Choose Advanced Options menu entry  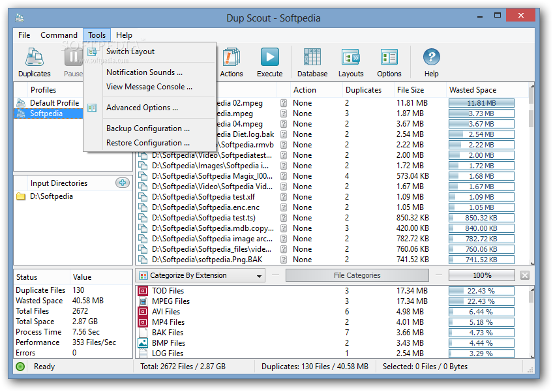coord(150,108)
